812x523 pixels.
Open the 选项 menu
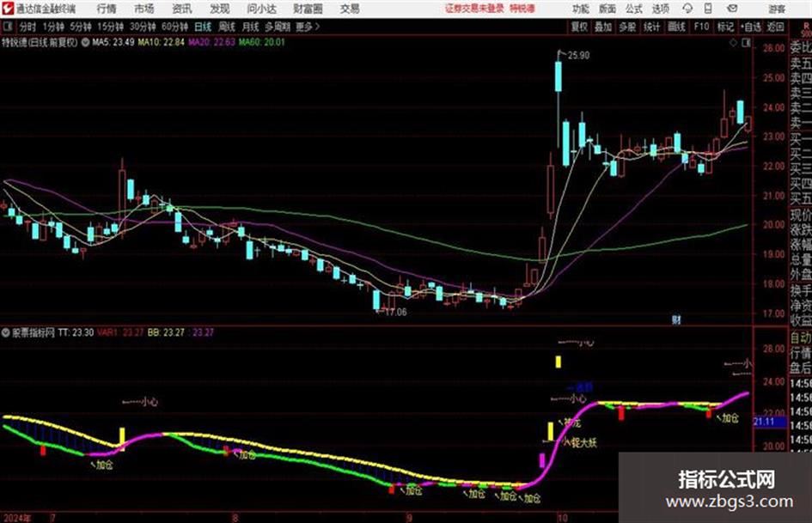pos(661,9)
